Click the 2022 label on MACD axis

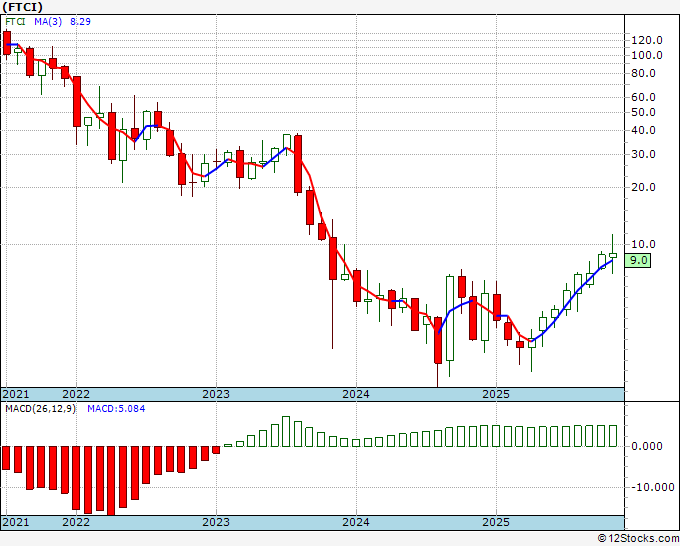click(76, 522)
